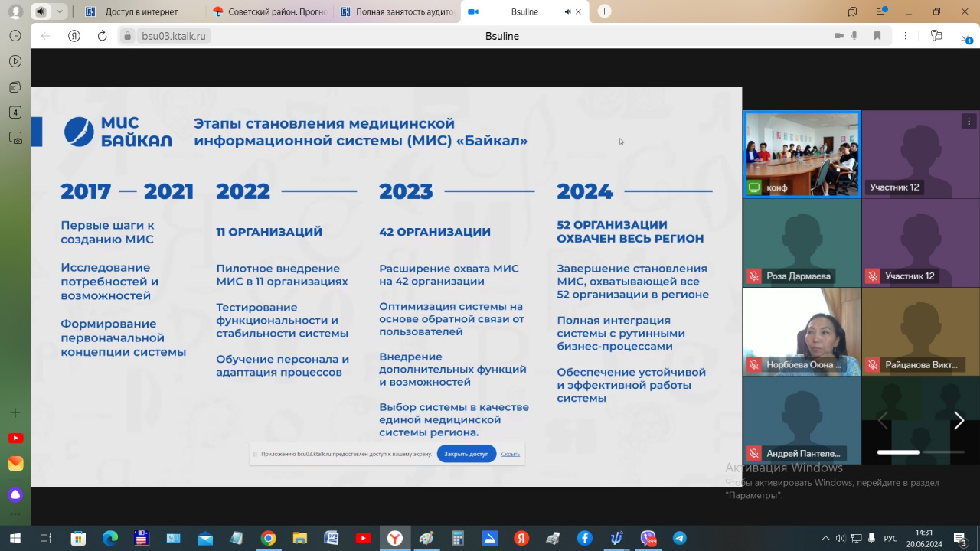The width and height of the screenshot is (980, 551).
Task: Expand the dropdown arrow beside sound button
Action: coord(60,11)
